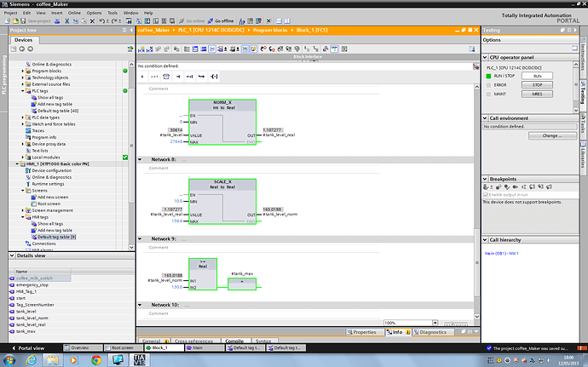Expand the Technology objects node
This screenshot has width=588, height=367.
pos(22,77)
